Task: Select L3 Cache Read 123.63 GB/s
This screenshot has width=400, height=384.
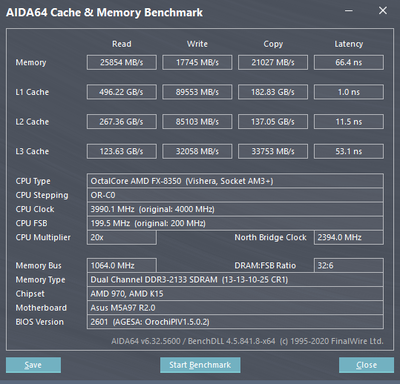Action: point(122,151)
